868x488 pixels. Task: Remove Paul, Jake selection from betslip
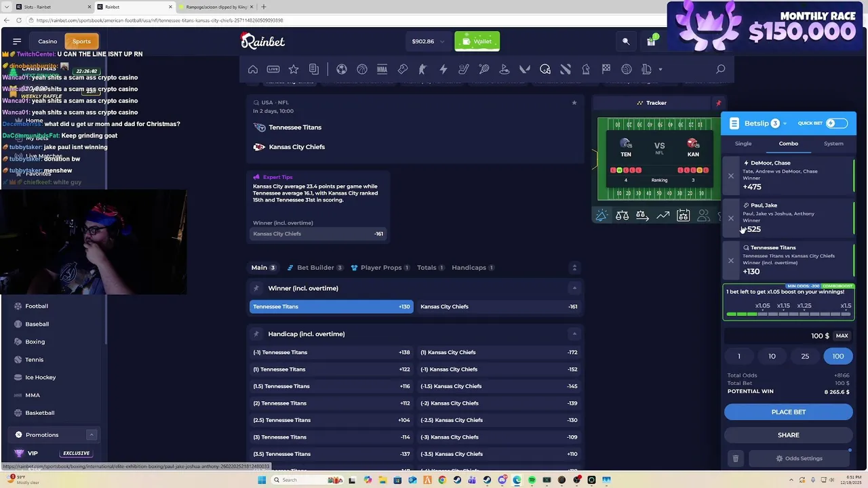click(731, 218)
